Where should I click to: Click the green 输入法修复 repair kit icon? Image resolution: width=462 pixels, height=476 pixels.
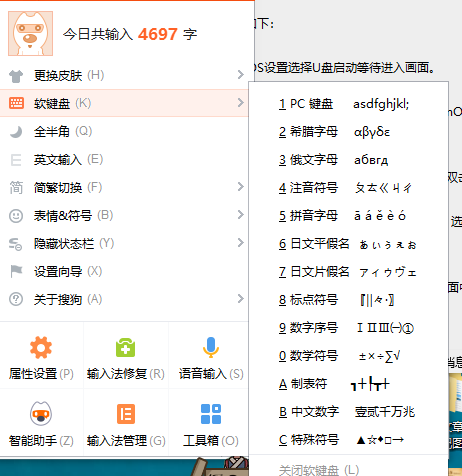pos(126,347)
